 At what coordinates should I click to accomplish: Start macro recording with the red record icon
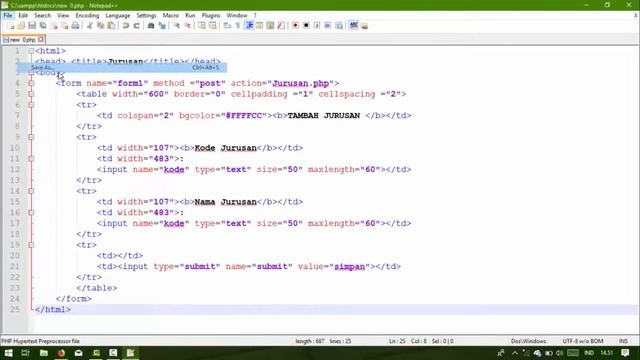pyautogui.click(x=295, y=26)
